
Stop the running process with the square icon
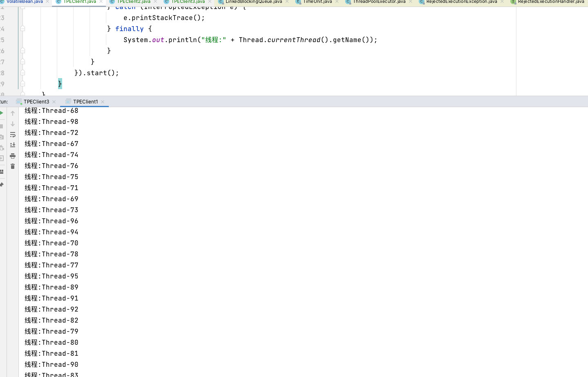coord(2,126)
